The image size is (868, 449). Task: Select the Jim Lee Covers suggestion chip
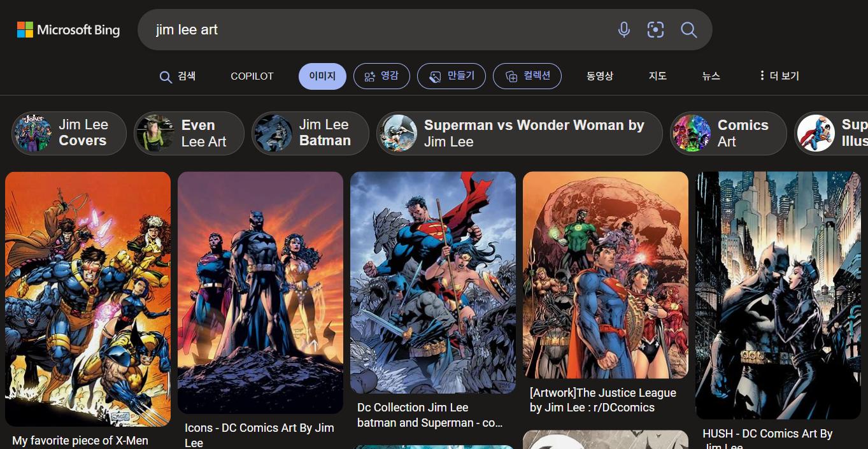tap(69, 133)
